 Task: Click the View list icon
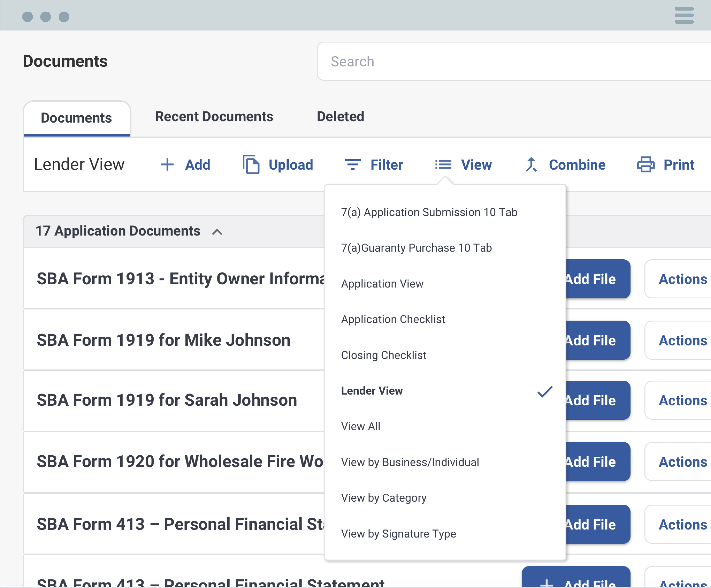click(443, 165)
